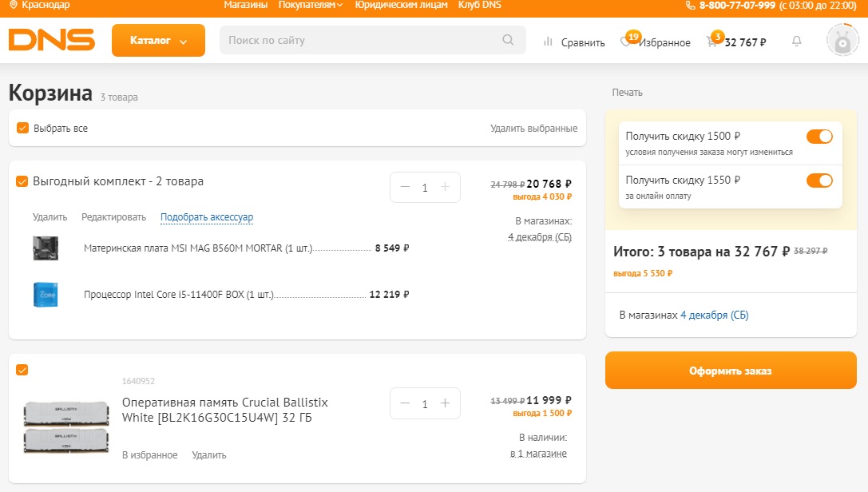Click the search magnifier icon
868x492 pixels.
click(x=509, y=41)
